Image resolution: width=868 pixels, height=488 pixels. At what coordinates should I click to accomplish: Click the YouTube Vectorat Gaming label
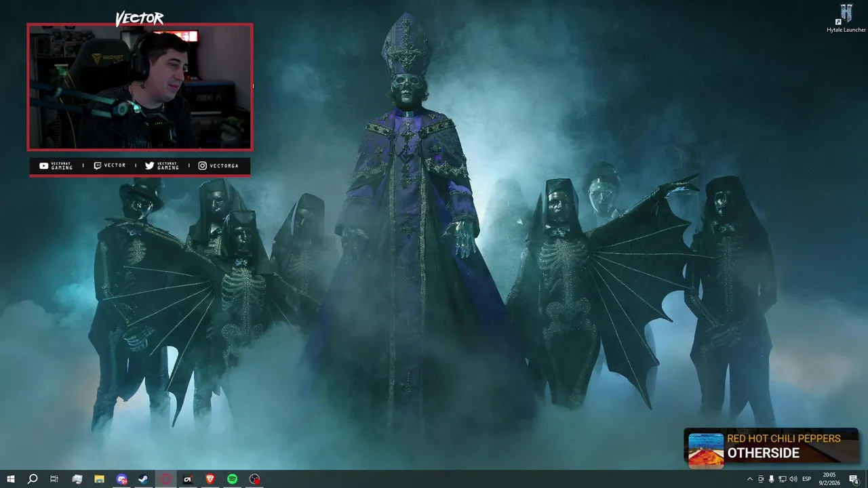56,165
